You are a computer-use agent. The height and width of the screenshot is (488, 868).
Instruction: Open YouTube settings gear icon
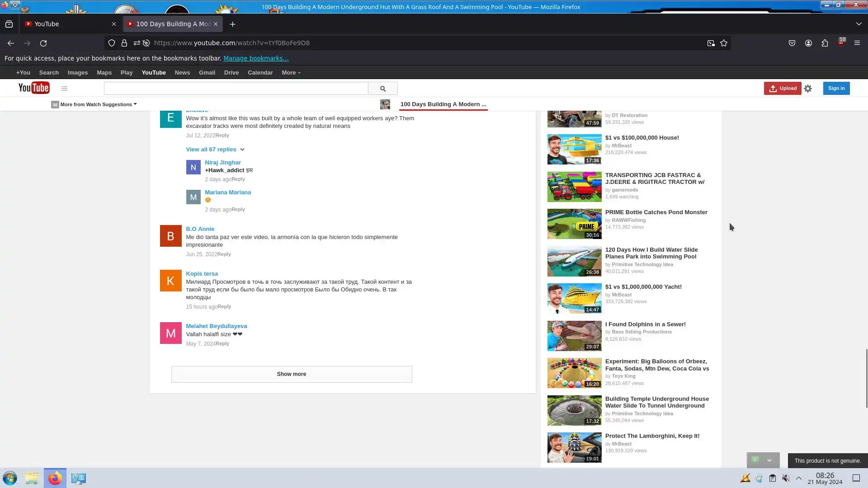pyautogui.click(x=808, y=89)
